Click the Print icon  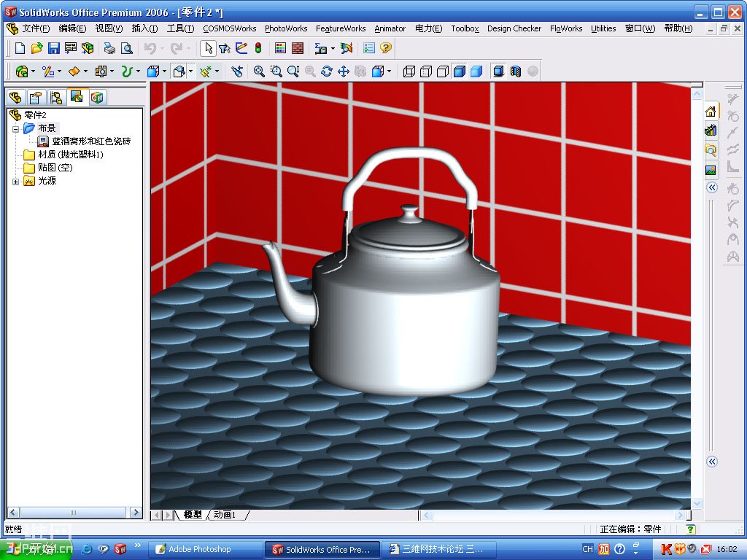tap(109, 48)
